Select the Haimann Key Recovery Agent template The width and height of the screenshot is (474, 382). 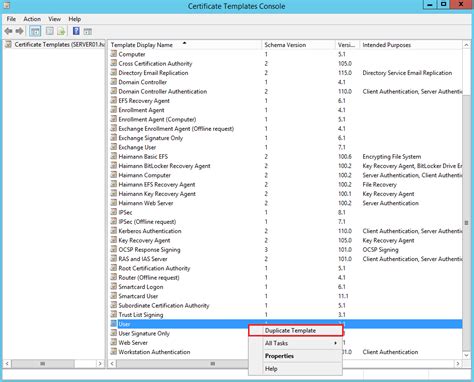[x=157, y=194]
